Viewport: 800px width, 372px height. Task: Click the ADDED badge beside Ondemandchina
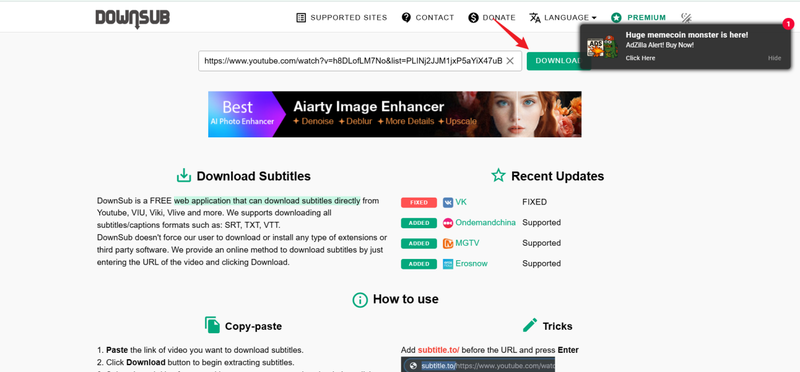419,223
